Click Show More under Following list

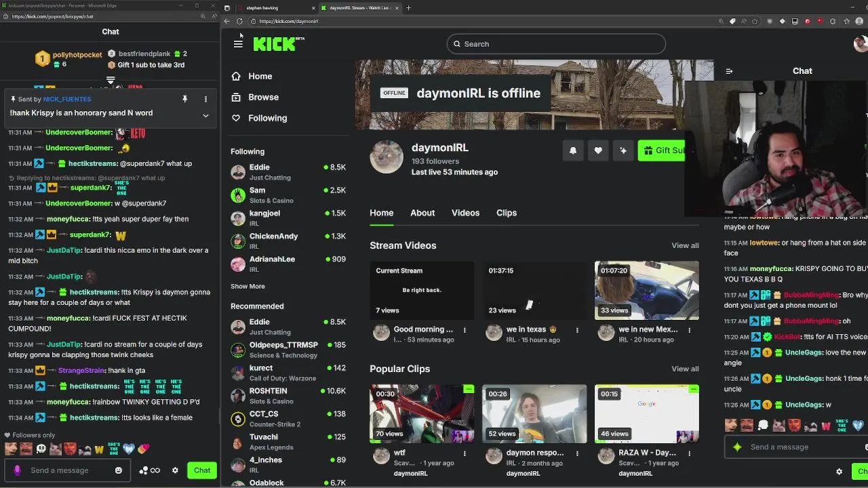pyautogui.click(x=248, y=286)
